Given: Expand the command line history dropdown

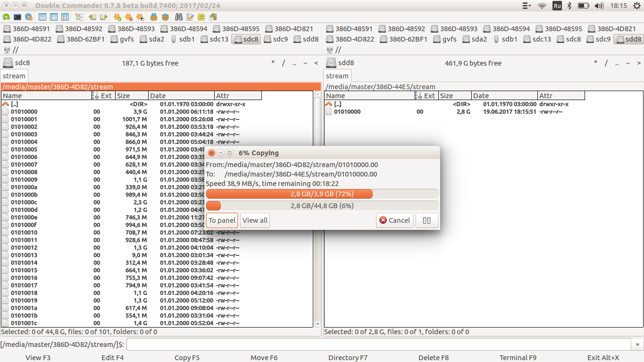Looking at the screenshot, I should (638, 345).
